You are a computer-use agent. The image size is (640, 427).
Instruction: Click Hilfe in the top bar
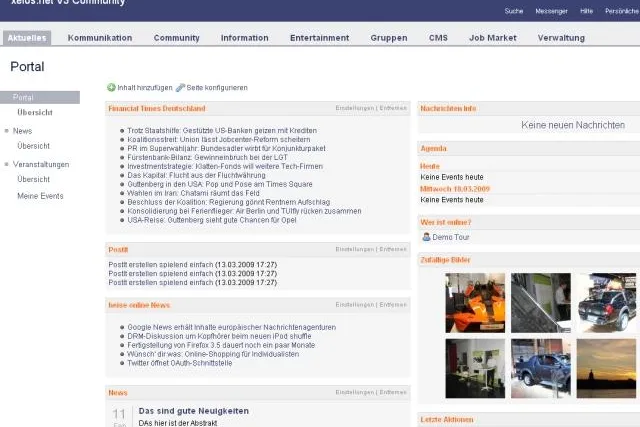click(x=587, y=11)
